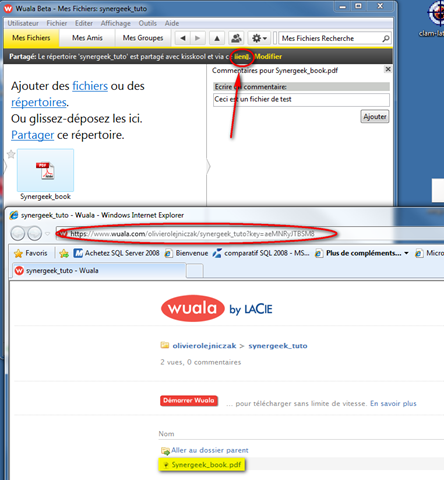Click the comment text input field
This screenshot has width=444, height=480.
pyautogui.click(x=301, y=100)
